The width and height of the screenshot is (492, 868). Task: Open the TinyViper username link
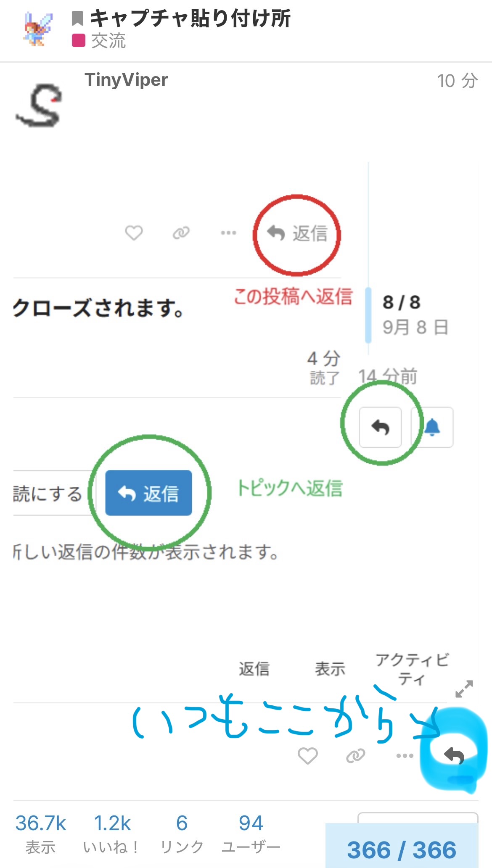pyautogui.click(x=126, y=80)
